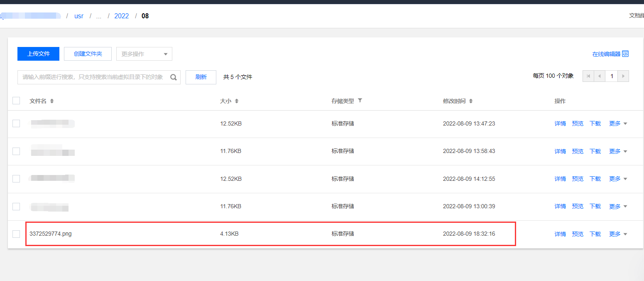
Task: Click 下载 for 3372529774.png
Action: coord(595,234)
